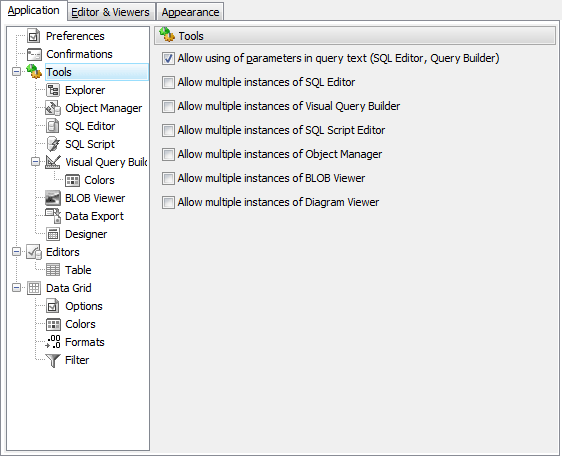Image resolution: width=562 pixels, height=457 pixels.
Task: Switch to Editor & Viewers tab
Action: coord(110,12)
